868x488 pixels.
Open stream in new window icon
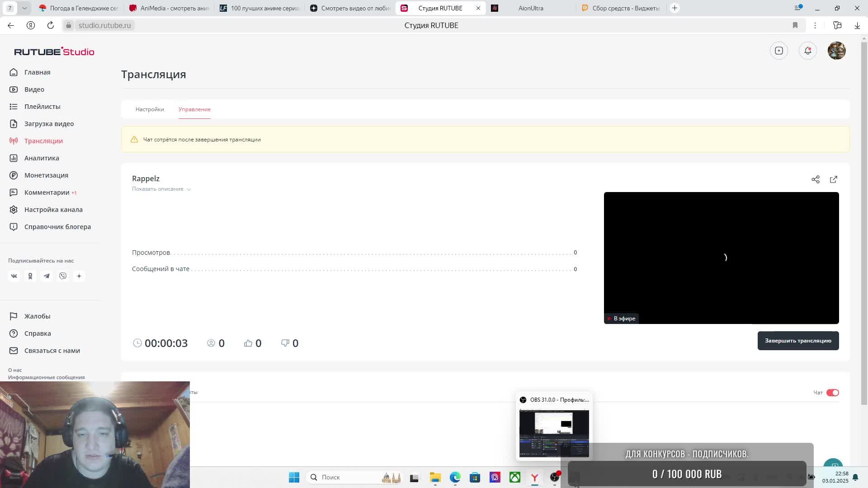tap(833, 179)
